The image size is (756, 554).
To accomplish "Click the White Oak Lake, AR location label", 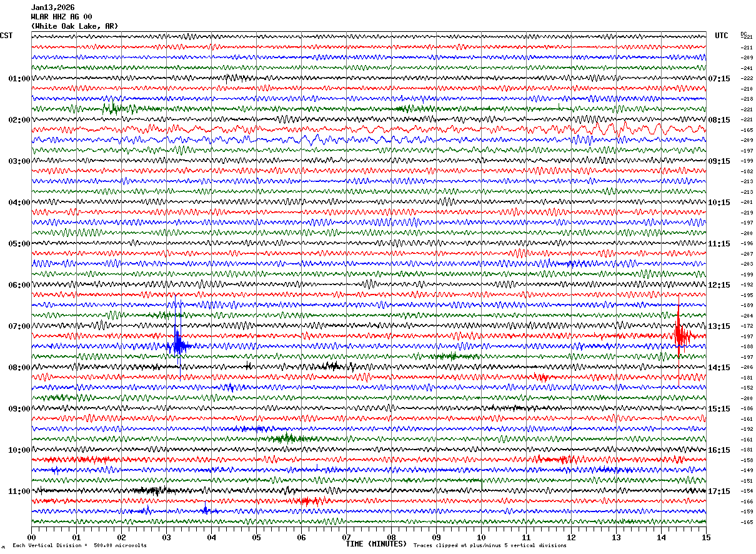I will [x=74, y=26].
